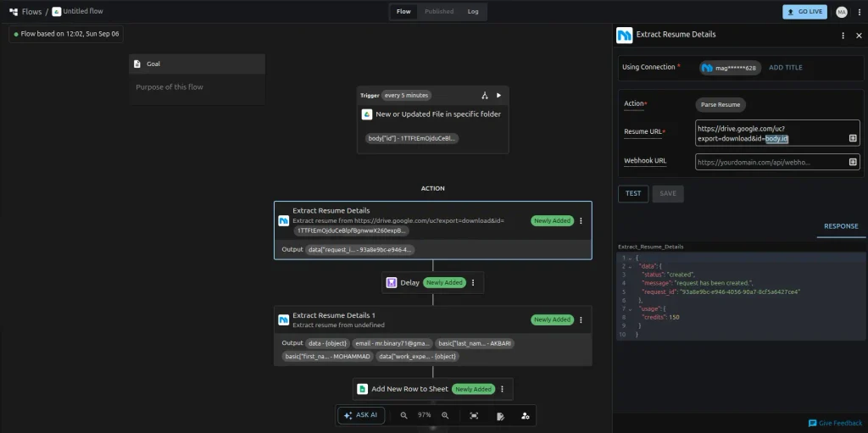
Task: Zoom in with the plus magnifier
Action: pyautogui.click(x=445, y=415)
